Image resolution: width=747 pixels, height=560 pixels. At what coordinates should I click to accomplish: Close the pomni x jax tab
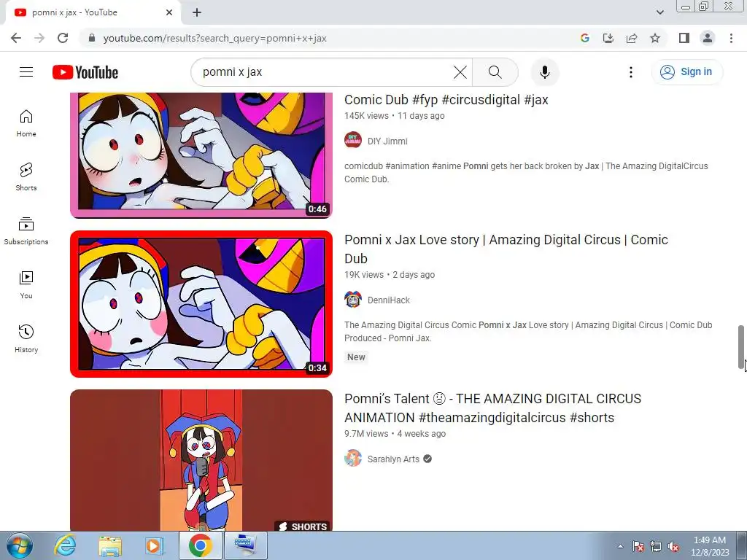[x=169, y=12]
